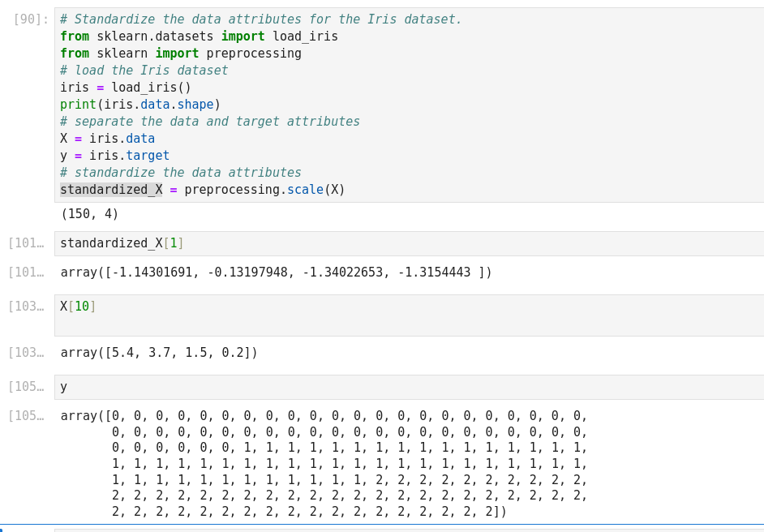Viewport: 764px width, 532px height.
Task: Click the output prompt beside the y array
Action: (x=26, y=416)
